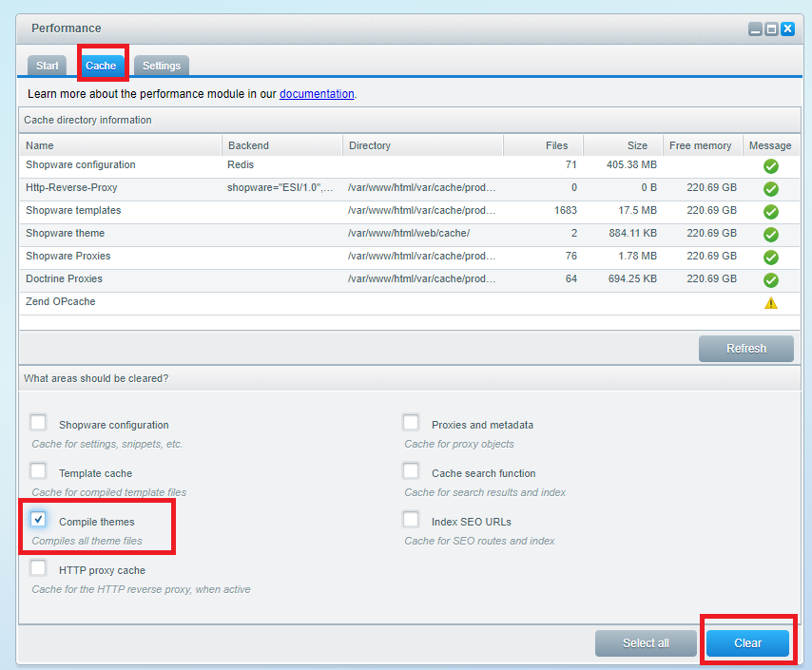This screenshot has width=812, height=670.
Task: Click the green status icon for Http-Reverse-Proxy
Action: (x=770, y=189)
